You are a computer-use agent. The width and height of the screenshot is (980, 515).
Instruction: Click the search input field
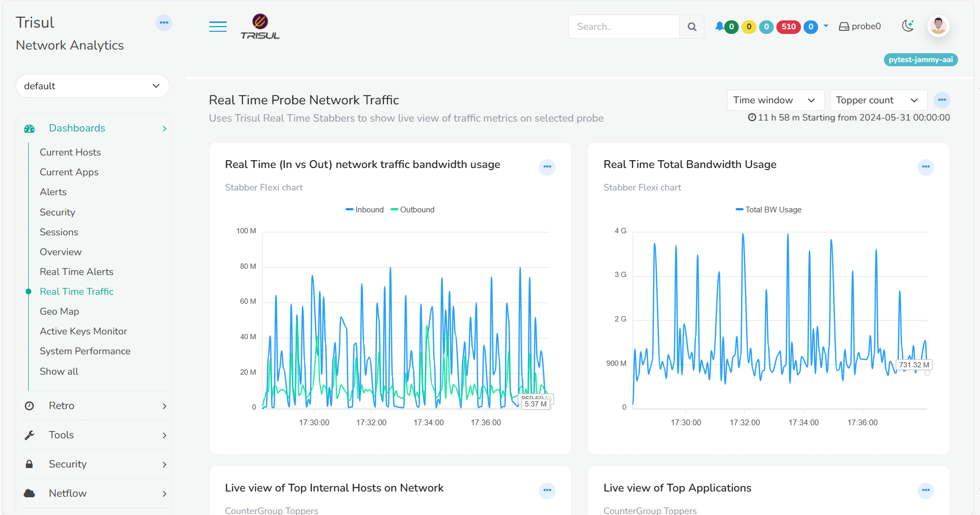624,26
